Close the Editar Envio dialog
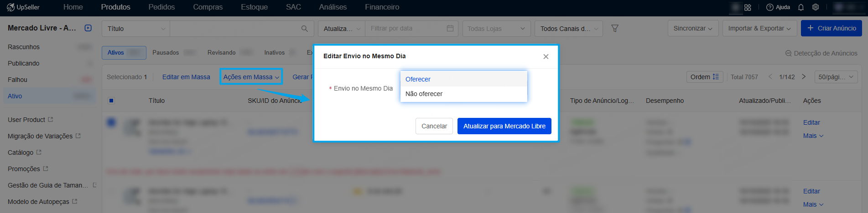The height and width of the screenshot is (213, 868). [546, 56]
